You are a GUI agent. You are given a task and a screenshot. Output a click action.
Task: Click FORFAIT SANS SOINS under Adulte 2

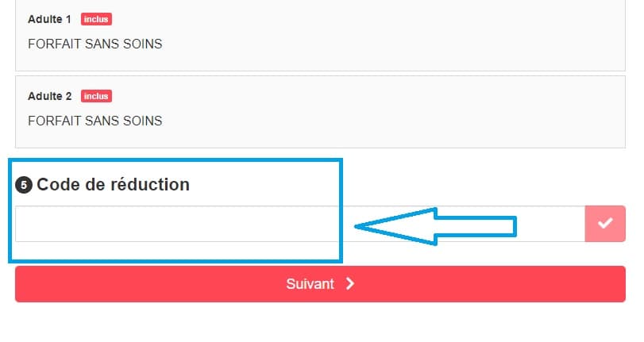94,121
